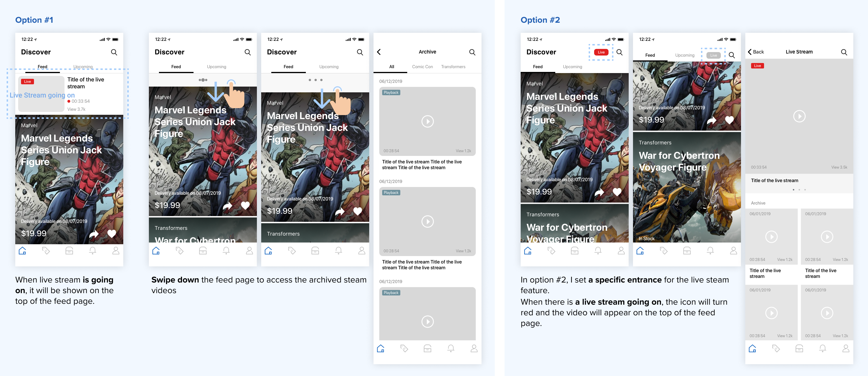Open War for Cybertron card marked In Stock
The width and height of the screenshot is (868, 376).
click(687, 187)
